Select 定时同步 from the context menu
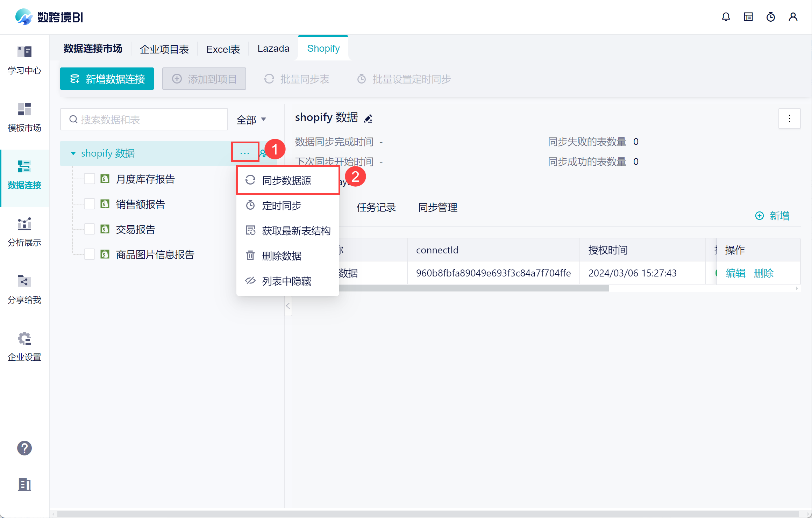The image size is (812, 518). [282, 206]
